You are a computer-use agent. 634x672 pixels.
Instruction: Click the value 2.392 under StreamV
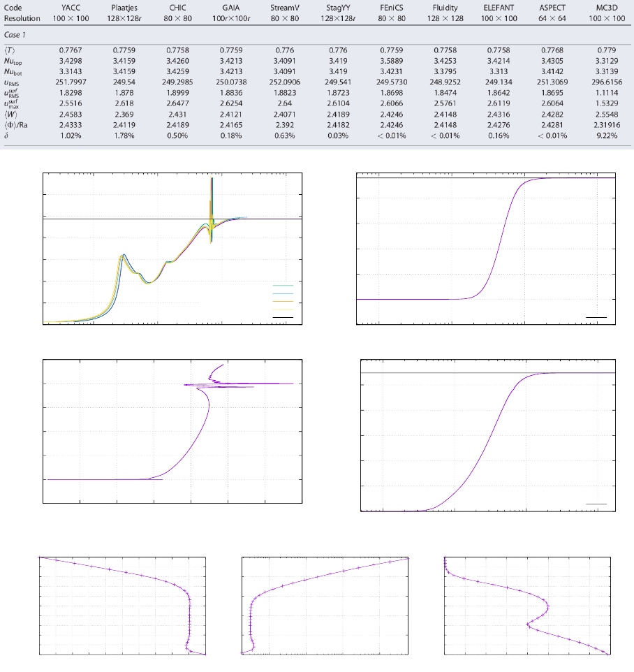coord(284,125)
